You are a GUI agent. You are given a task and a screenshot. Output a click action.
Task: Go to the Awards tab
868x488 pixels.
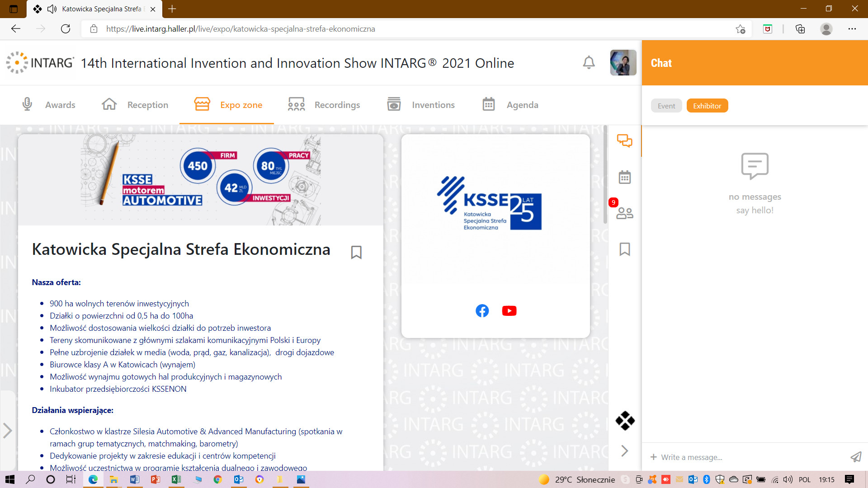tap(49, 105)
